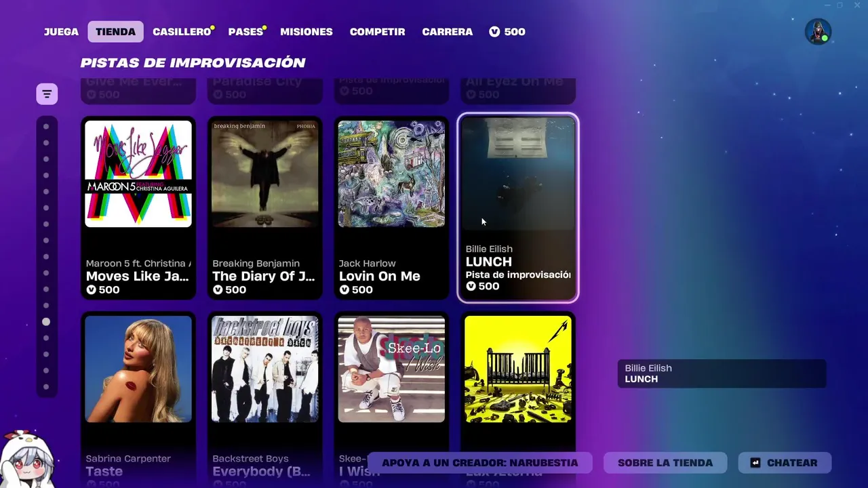Open SOBRE LA TIENDA info

[665, 463]
